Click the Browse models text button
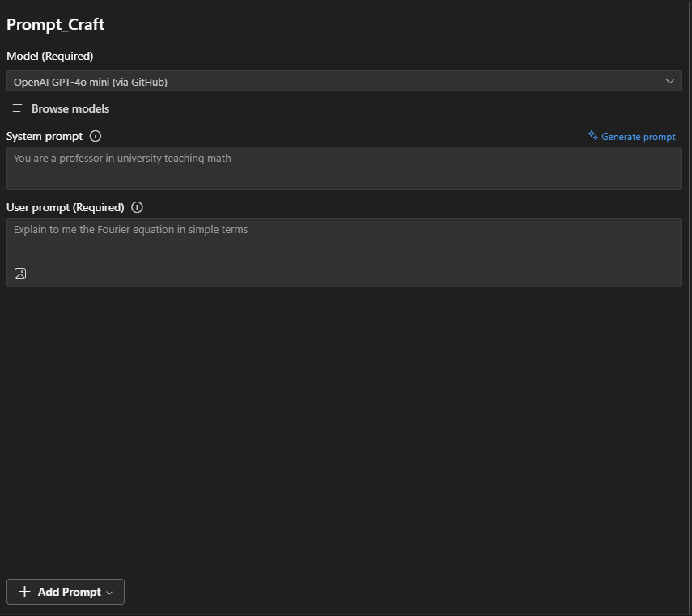Image resolution: width=692 pixels, height=616 pixels. (70, 108)
